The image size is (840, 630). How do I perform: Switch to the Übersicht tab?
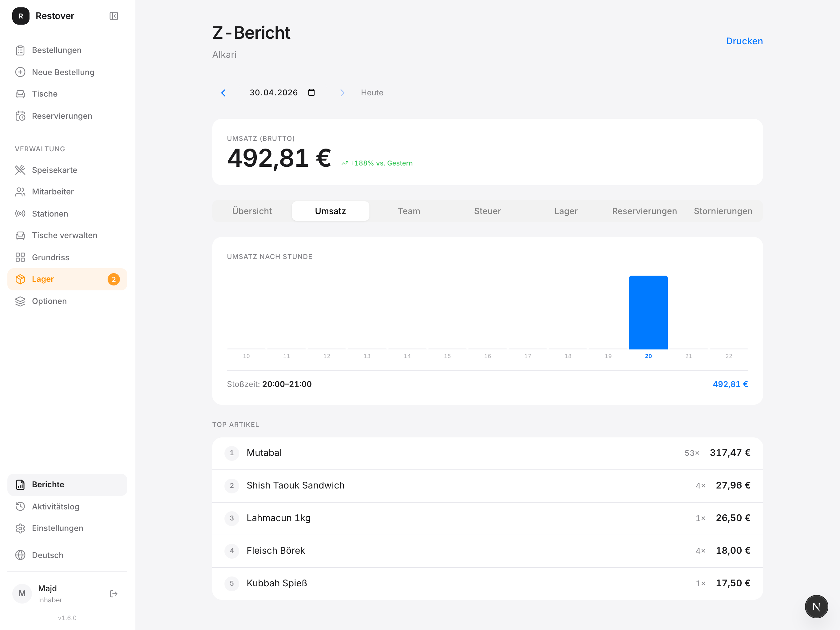[252, 211]
